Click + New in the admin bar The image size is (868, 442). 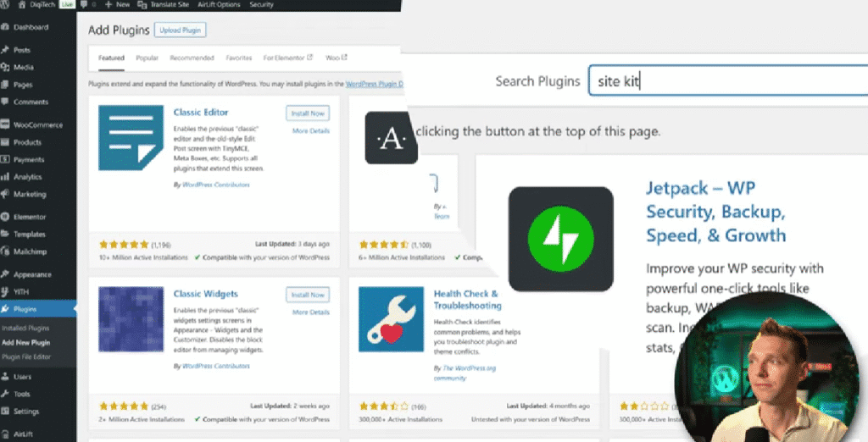pyautogui.click(x=117, y=4)
